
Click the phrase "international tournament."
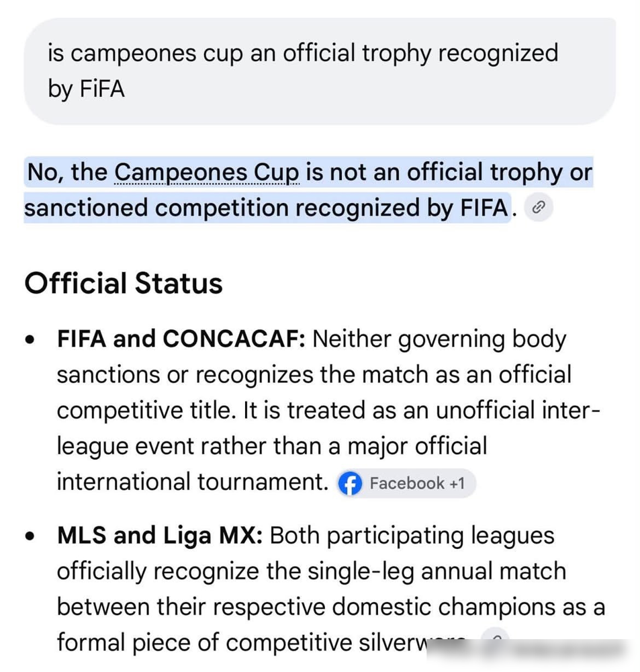192,482
